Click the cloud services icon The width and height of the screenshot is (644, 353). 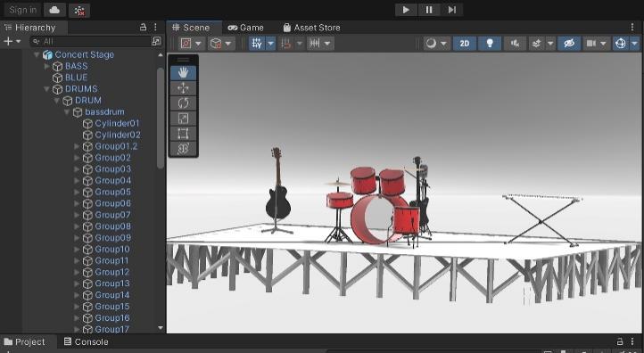[54, 10]
